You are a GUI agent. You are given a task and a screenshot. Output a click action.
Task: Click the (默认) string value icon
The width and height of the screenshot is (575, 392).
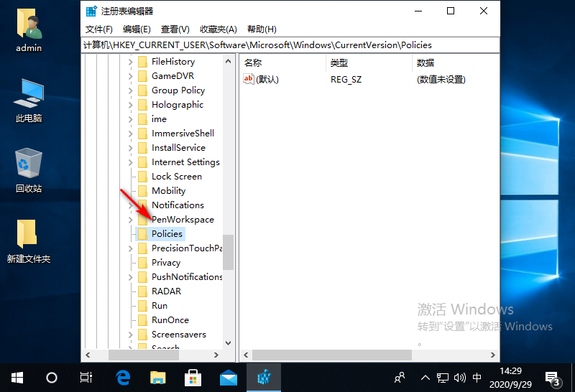click(x=248, y=79)
